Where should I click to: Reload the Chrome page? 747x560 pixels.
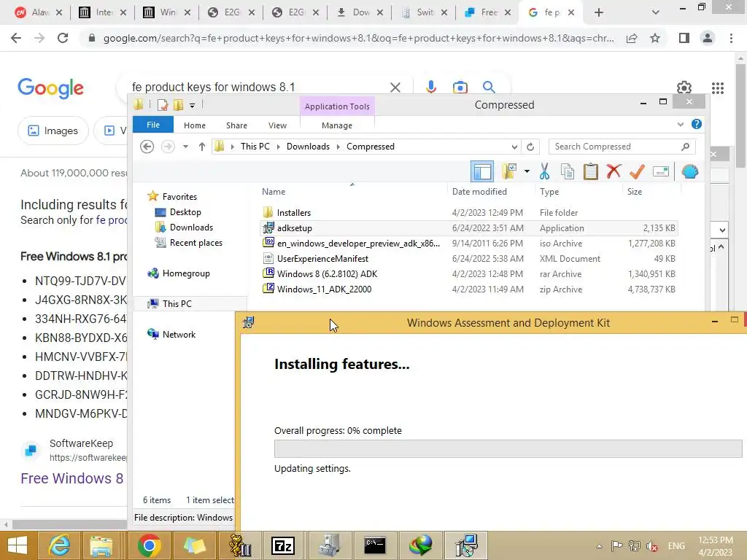coord(63,38)
